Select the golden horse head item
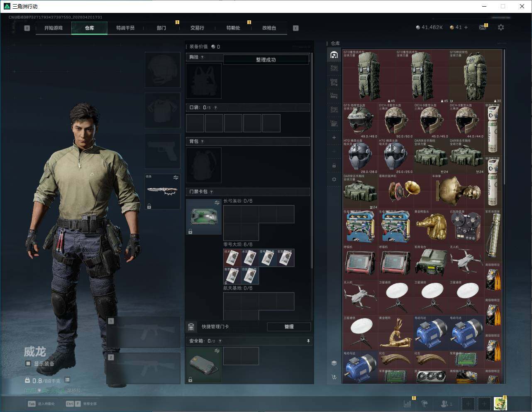Image resolution: width=532 pixels, height=412 pixels. coord(431,227)
